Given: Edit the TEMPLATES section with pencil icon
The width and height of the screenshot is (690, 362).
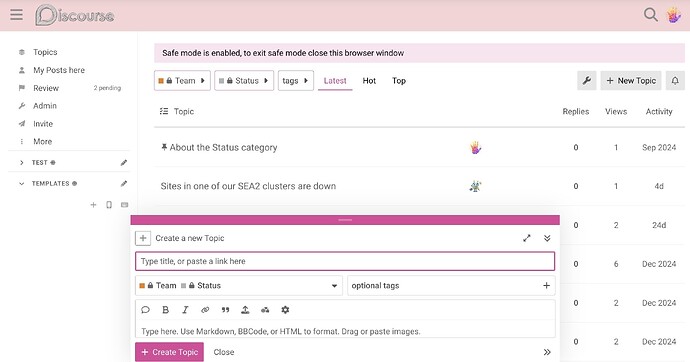Looking at the screenshot, I should [x=124, y=183].
